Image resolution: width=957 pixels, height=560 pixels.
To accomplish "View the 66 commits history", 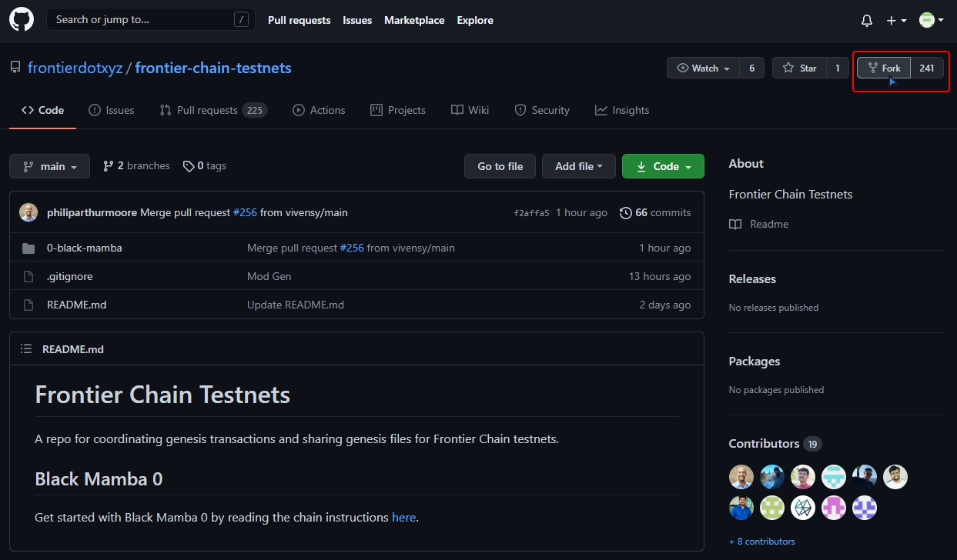I will (x=655, y=212).
